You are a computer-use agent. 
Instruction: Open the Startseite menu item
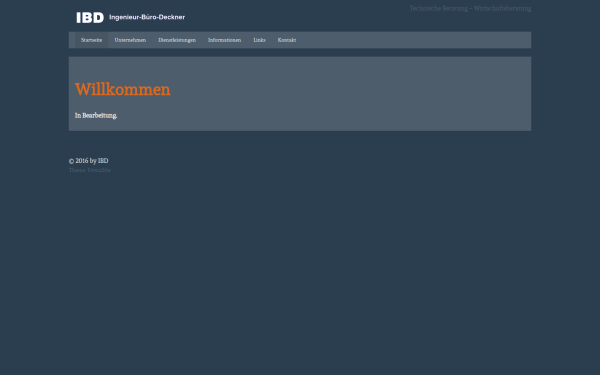tap(91, 40)
